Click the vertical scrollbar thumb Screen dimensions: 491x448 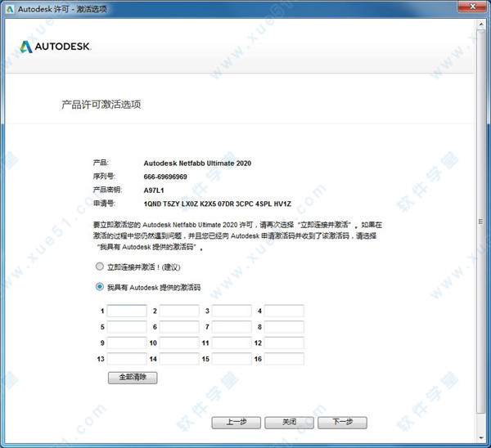click(x=481, y=222)
